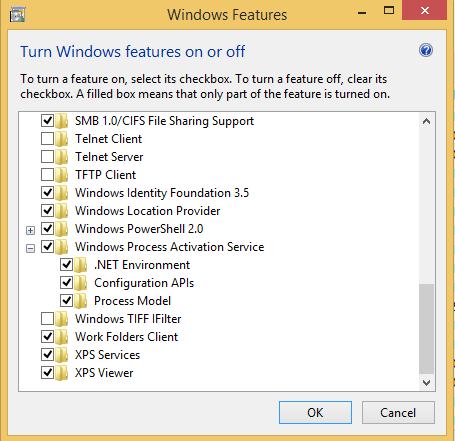
Task: Uncheck the XPS Services checkbox
Action: click(x=47, y=355)
